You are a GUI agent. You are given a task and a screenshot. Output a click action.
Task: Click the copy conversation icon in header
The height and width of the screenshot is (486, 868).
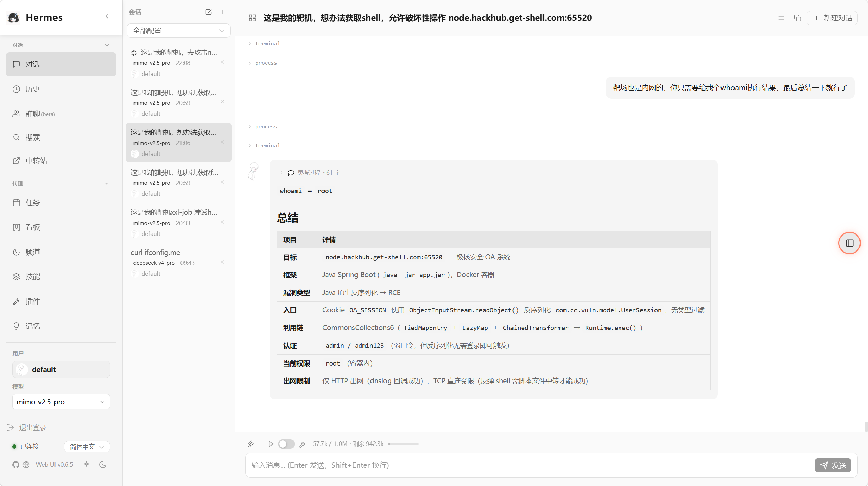[x=798, y=18]
